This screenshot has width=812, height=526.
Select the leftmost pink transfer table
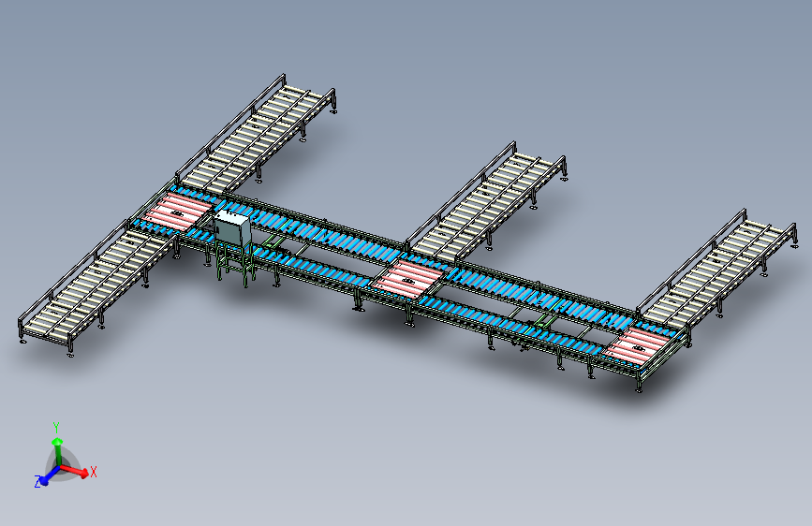[x=177, y=212]
